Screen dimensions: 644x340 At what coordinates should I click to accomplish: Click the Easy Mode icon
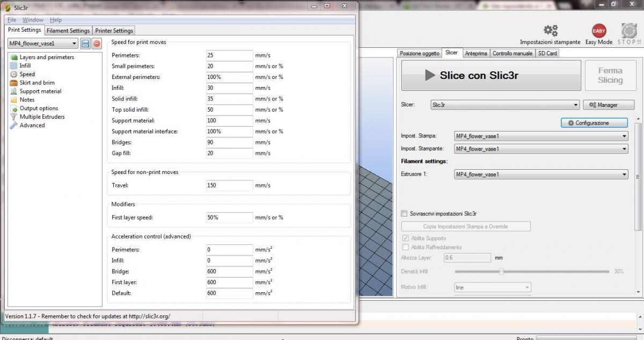click(x=598, y=31)
